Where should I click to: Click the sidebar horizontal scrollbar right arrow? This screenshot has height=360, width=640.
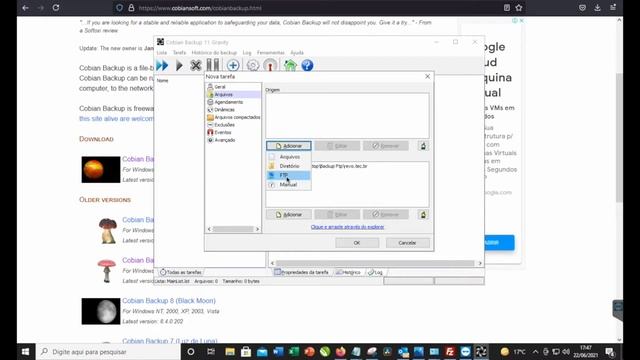pos(257,229)
